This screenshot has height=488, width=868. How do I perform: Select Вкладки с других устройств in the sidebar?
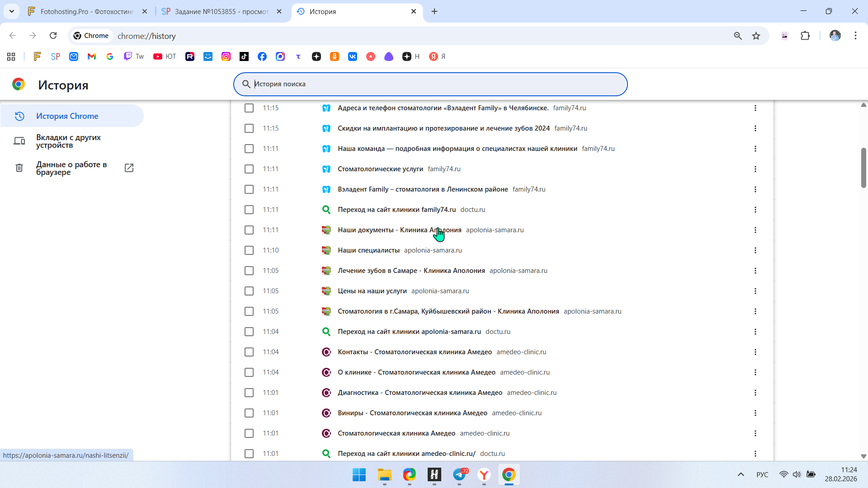(x=68, y=141)
